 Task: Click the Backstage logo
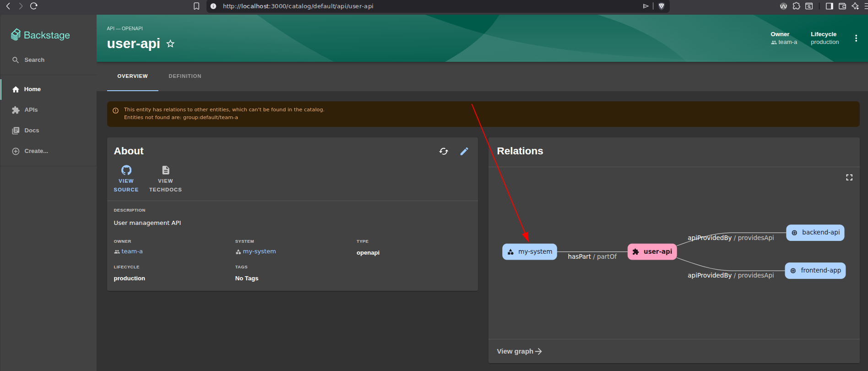(40, 35)
